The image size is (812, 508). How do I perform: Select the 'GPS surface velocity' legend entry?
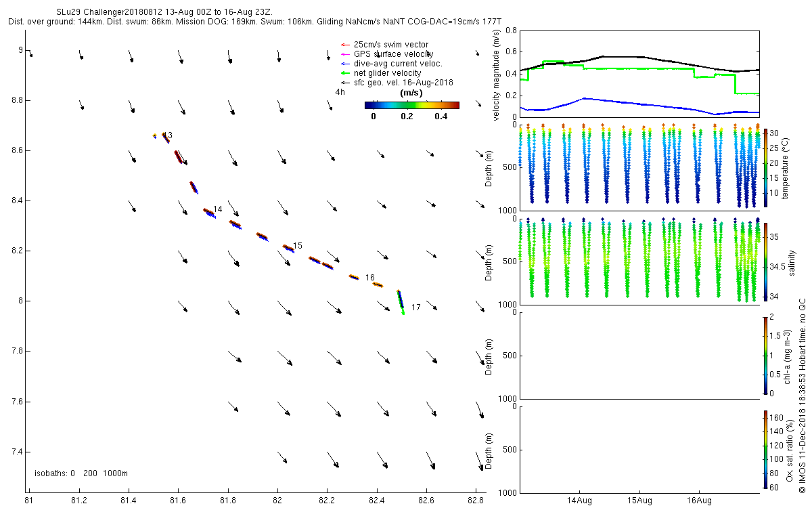coord(387,54)
